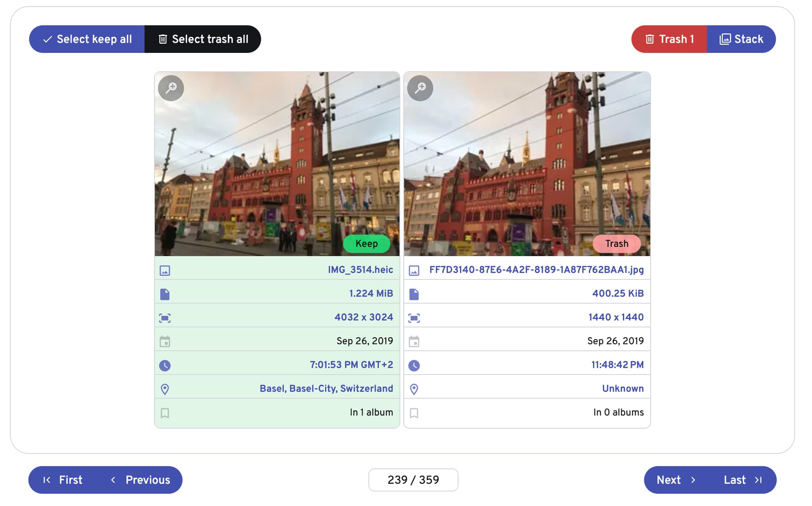
Task: Click file size icon beside 400.25 KiB
Action: [414, 294]
